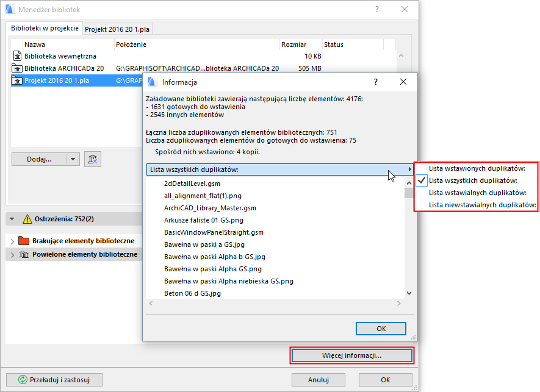Click the library icon for Powielone elementy
The width and height of the screenshot is (540, 392).
point(24,254)
